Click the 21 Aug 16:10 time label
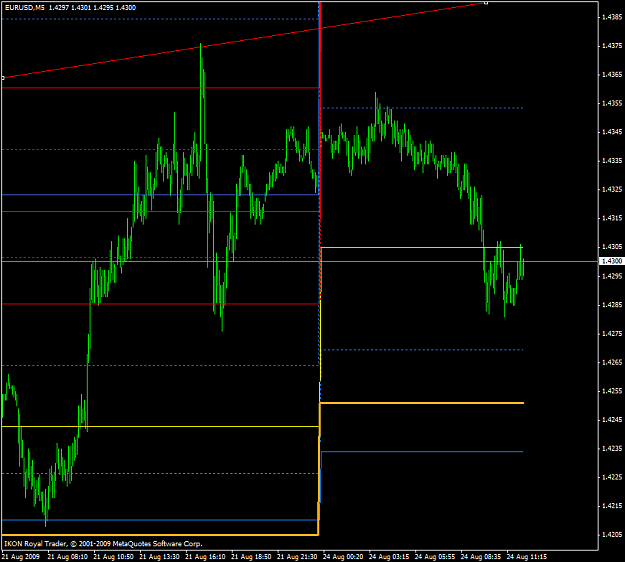625x562 pixels. [x=205, y=556]
